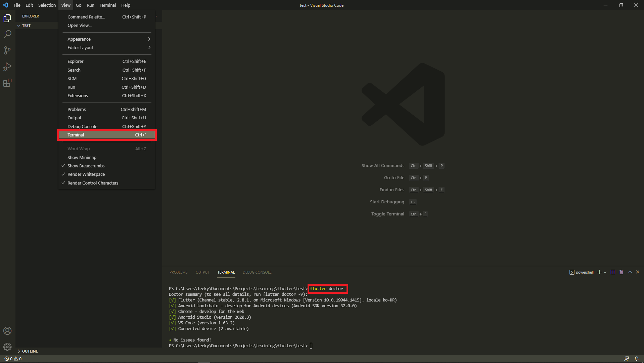Select Output in View menu
Image resolution: width=644 pixels, height=363 pixels.
pos(107,118)
